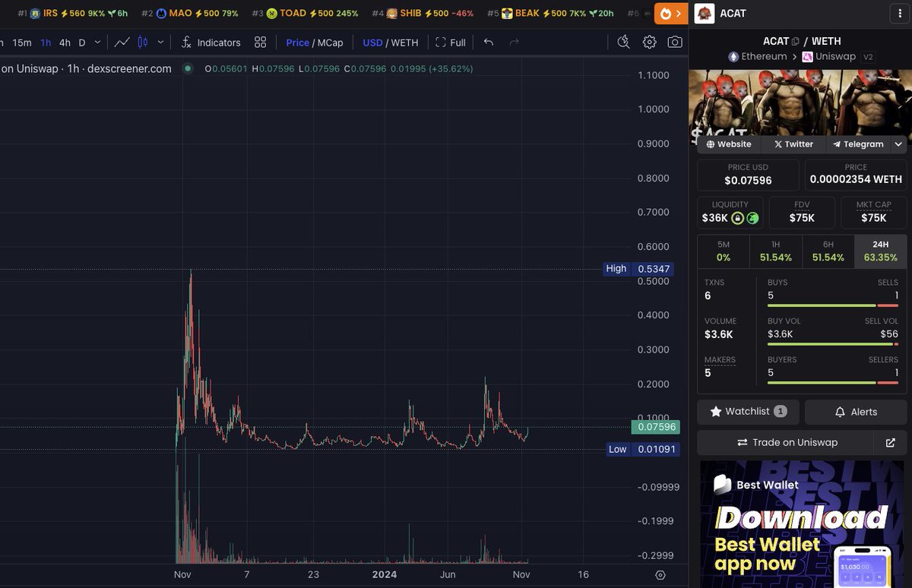
Task: Open the ACAT Telegram link
Action: [858, 144]
